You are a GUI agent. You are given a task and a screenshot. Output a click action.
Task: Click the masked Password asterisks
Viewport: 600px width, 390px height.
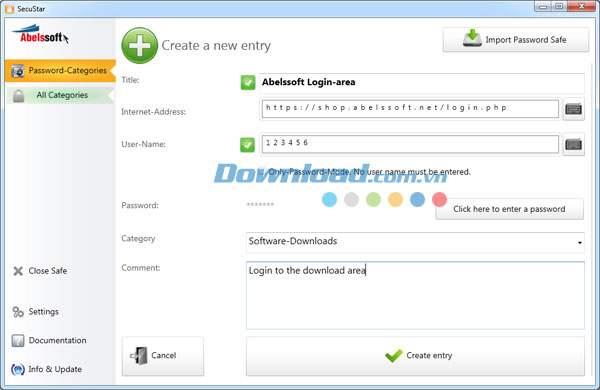coord(260,205)
